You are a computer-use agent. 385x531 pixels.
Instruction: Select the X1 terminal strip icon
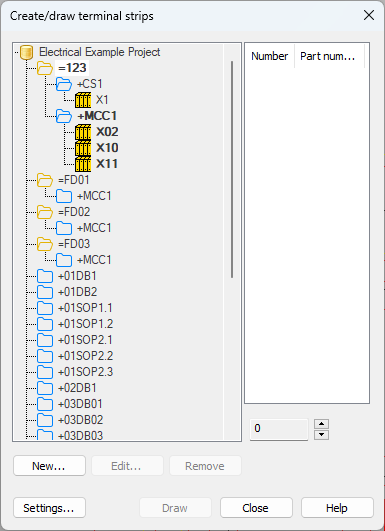[x=83, y=100]
